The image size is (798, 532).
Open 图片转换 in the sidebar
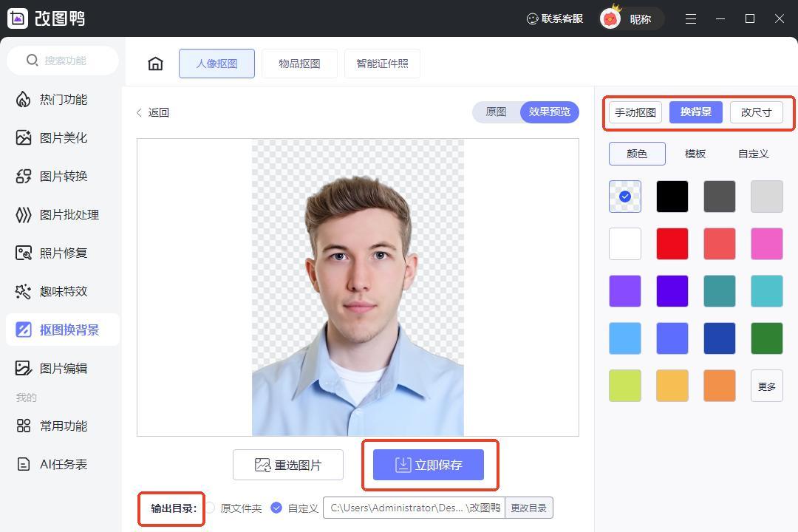pyautogui.click(x=63, y=177)
